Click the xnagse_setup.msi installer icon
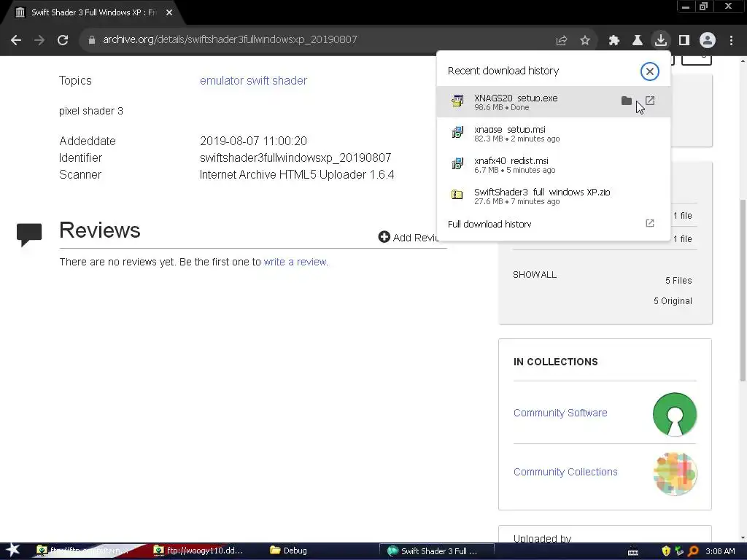 (457, 133)
